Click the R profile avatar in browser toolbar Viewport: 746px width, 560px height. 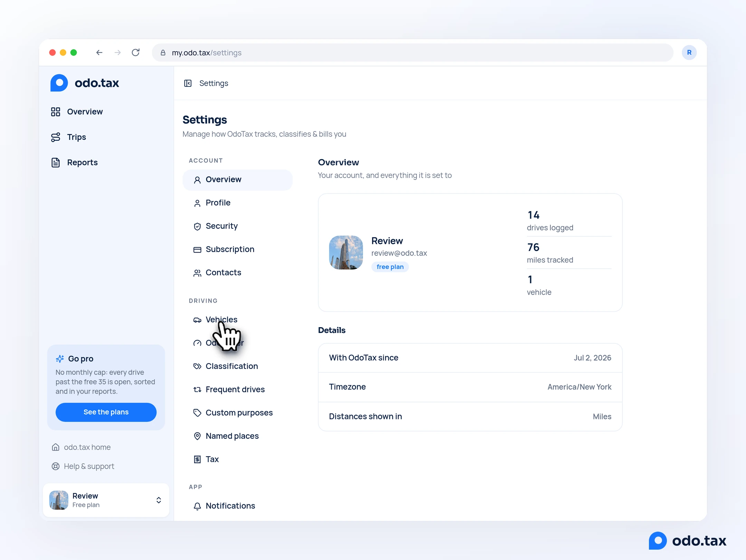tap(689, 53)
